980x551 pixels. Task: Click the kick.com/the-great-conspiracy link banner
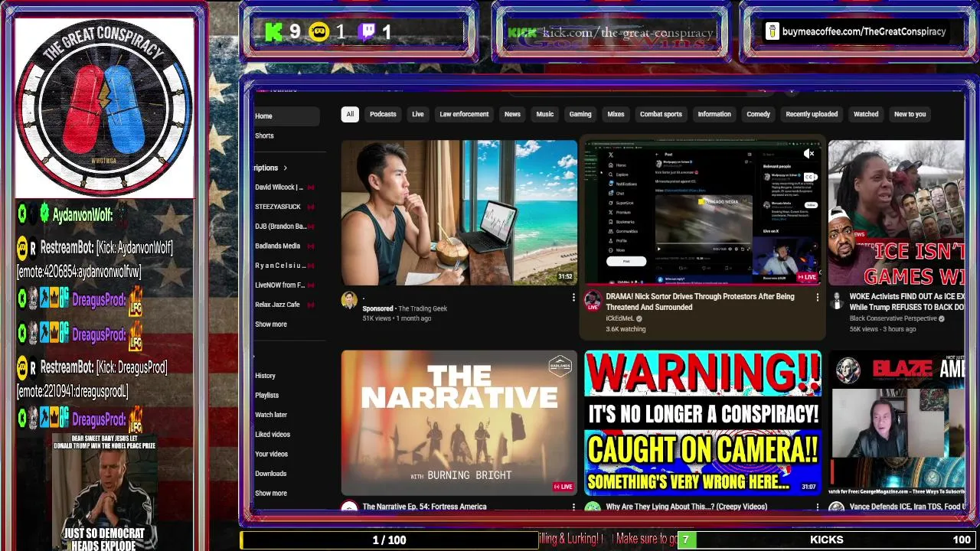tap(611, 33)
